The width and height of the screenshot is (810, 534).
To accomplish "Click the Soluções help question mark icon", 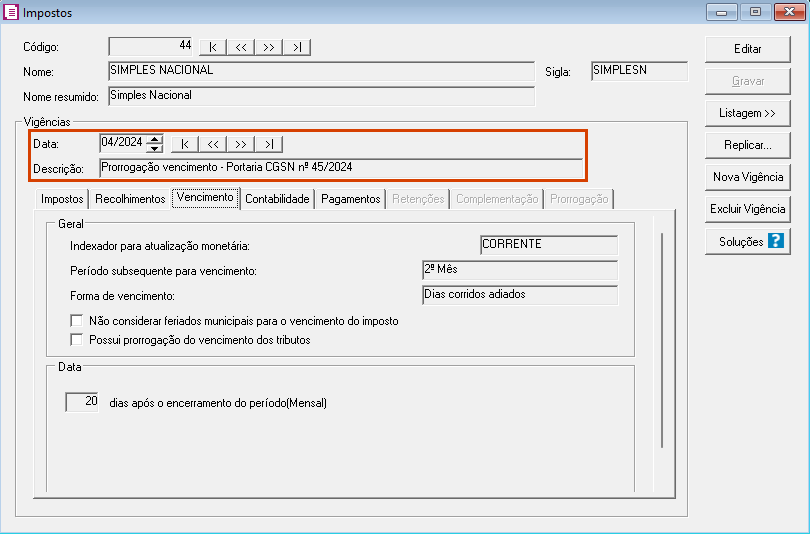I will 775,241.
